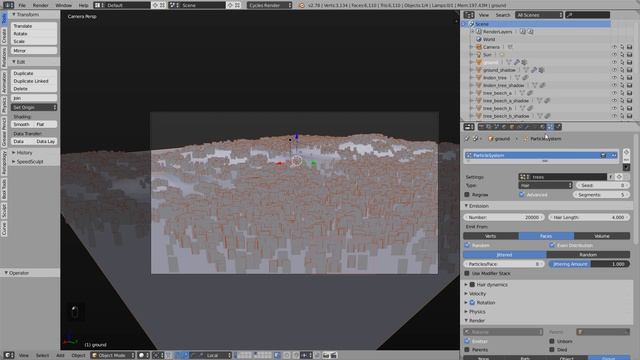640x360 pixels.
Task: Open the All Scenes display mode dropdown
Action: [x=539, y=15]
